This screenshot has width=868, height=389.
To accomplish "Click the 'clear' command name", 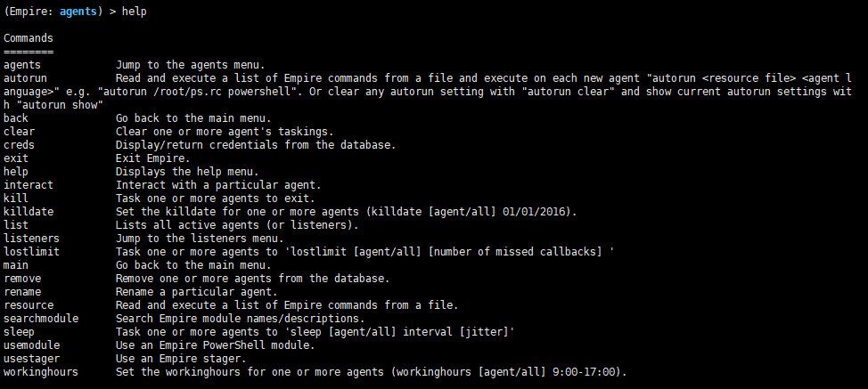I will coord(19,132).
